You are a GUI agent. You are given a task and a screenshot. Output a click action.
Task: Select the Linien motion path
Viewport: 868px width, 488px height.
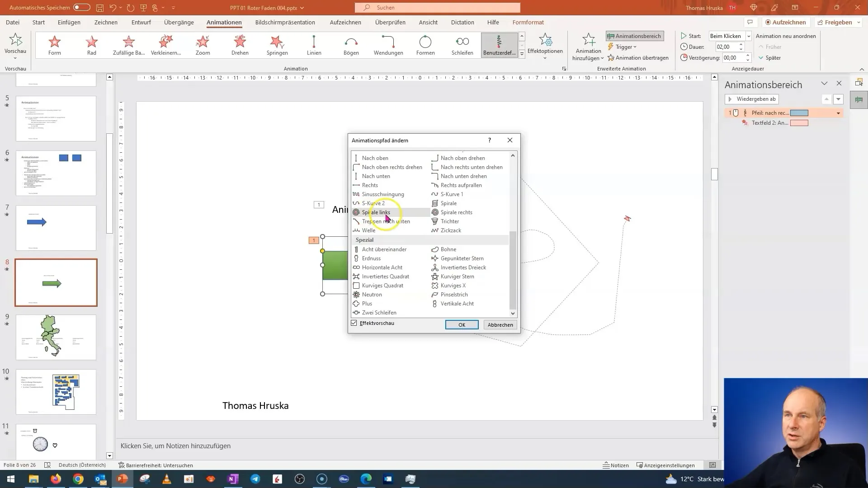(314, 45)
